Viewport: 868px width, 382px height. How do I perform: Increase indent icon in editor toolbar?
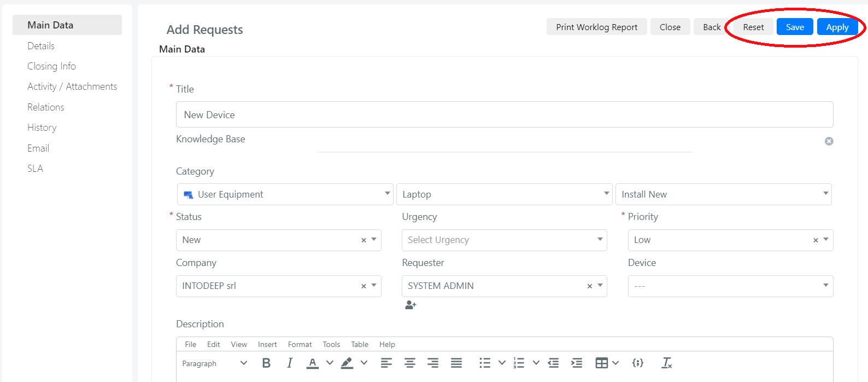coord(577,363)
